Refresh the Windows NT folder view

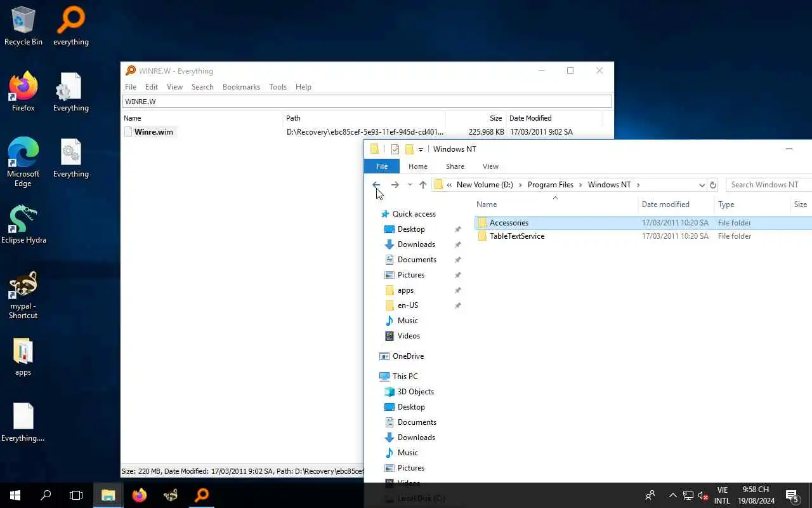tap(713, 185)
